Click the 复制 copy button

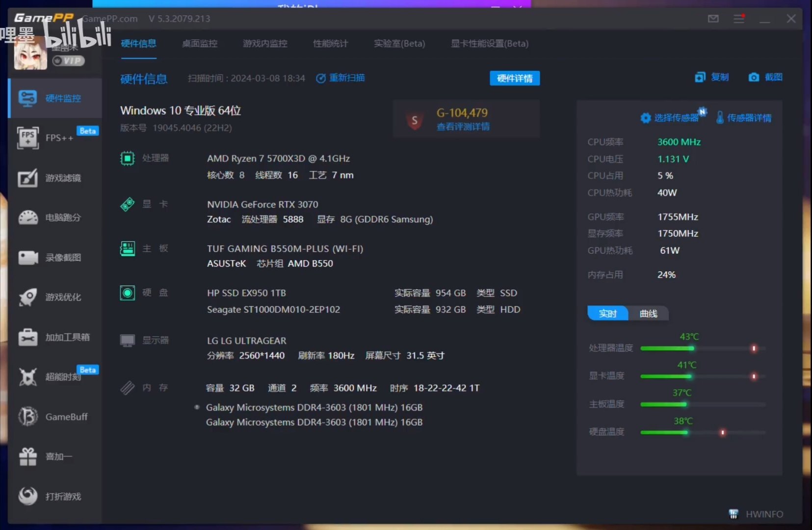point(712,77)
